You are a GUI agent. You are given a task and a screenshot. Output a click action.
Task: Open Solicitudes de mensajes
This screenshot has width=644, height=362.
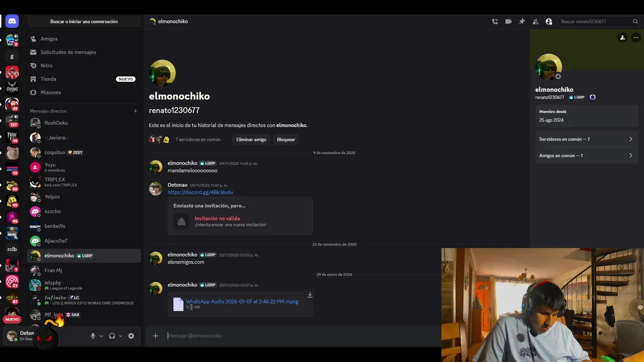pos(84,52)
